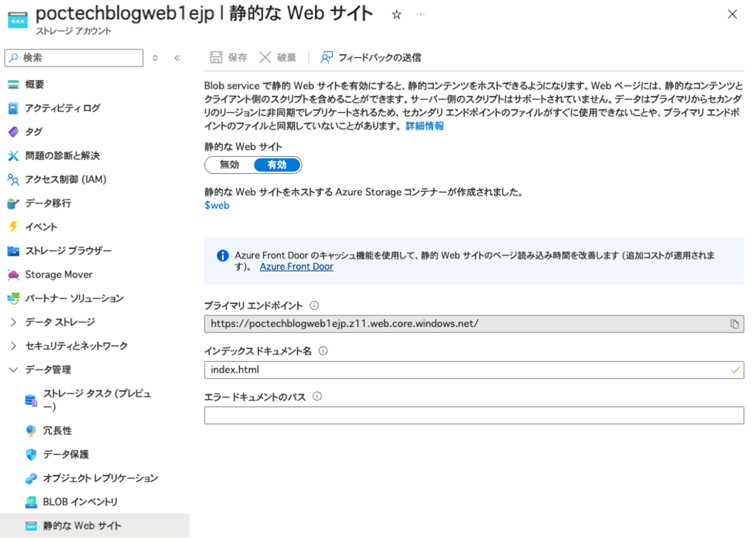The image size is (756, 538).
Task: Expand the セキュリティとネットワーク section
Action: pyautogui.click(x=13, y=346)
